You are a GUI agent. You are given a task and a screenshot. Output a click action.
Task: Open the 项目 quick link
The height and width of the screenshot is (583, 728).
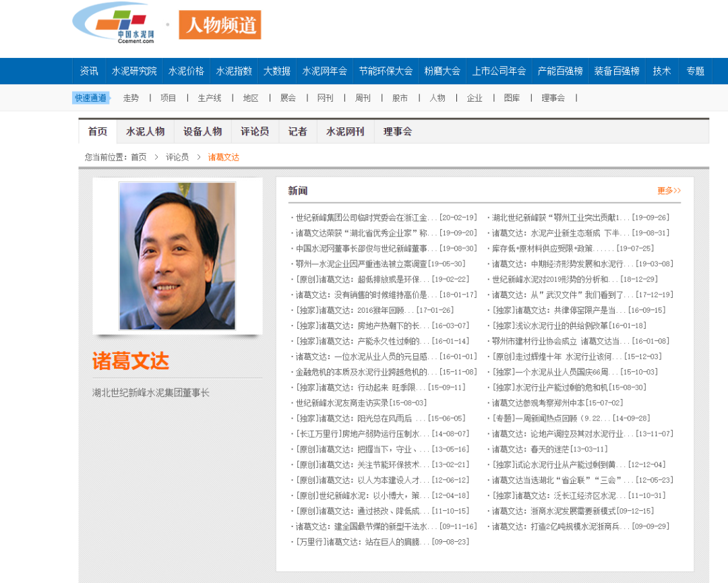click(x=168, y=98)
